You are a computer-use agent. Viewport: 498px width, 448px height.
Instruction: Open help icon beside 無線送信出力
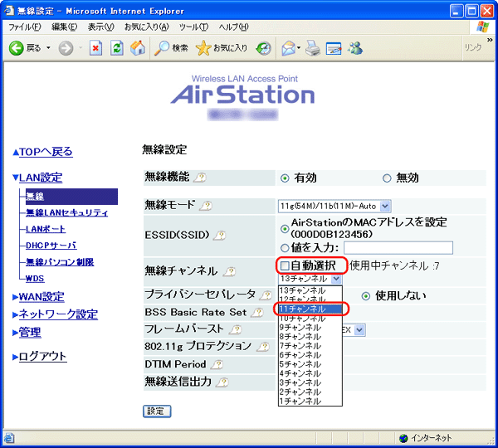pyautogui.click(x=222, y=382)
